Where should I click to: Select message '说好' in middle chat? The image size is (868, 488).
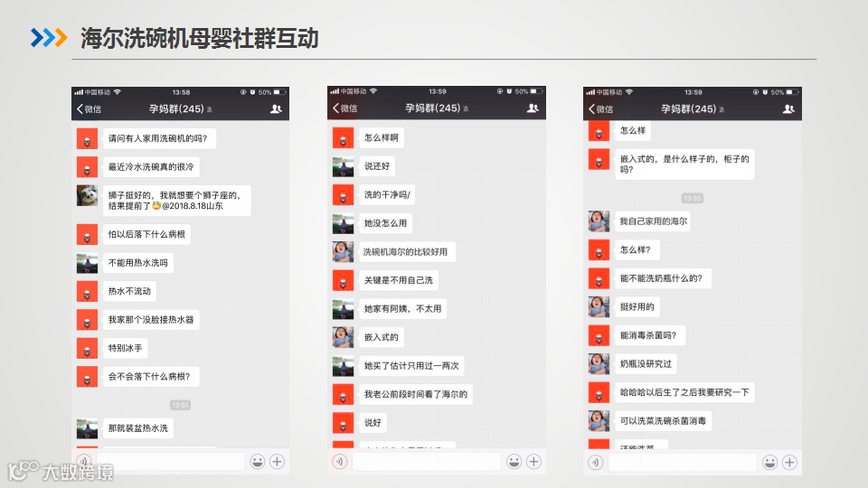pos(373,423)
